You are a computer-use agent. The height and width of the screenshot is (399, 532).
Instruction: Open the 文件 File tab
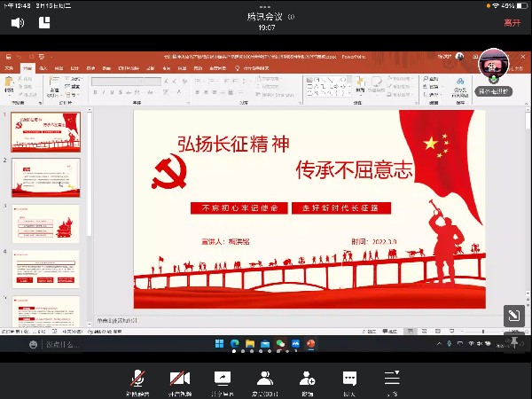pyautogui.click(x=9, y=68)
